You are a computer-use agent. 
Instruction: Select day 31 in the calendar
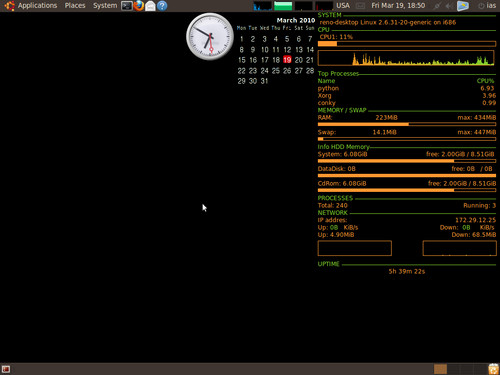(x=264, y=81)
